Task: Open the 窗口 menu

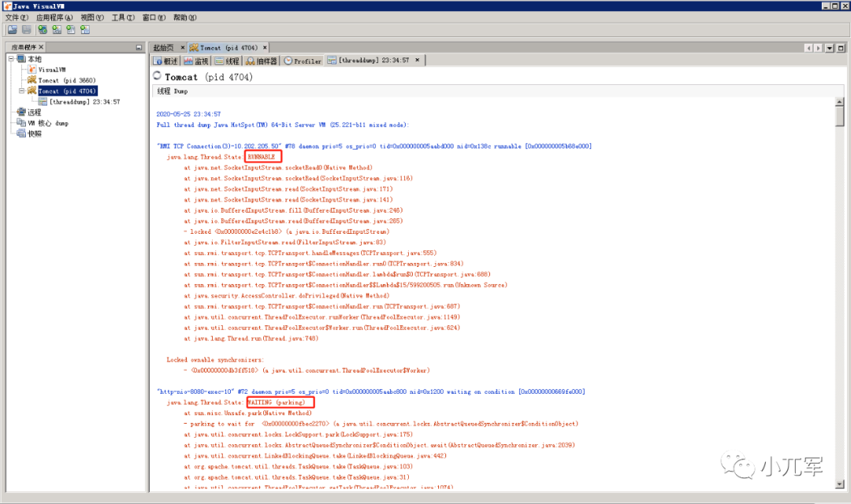Action: [154, 17]
